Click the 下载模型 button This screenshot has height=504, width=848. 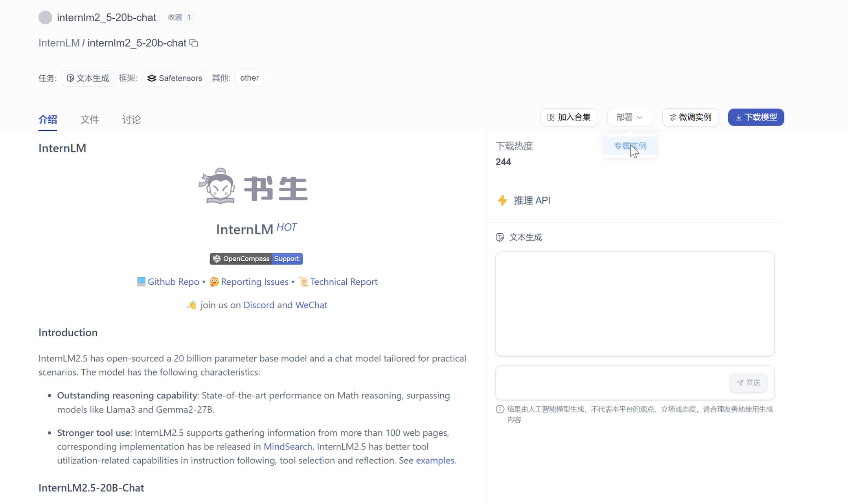tap(756, 117)
